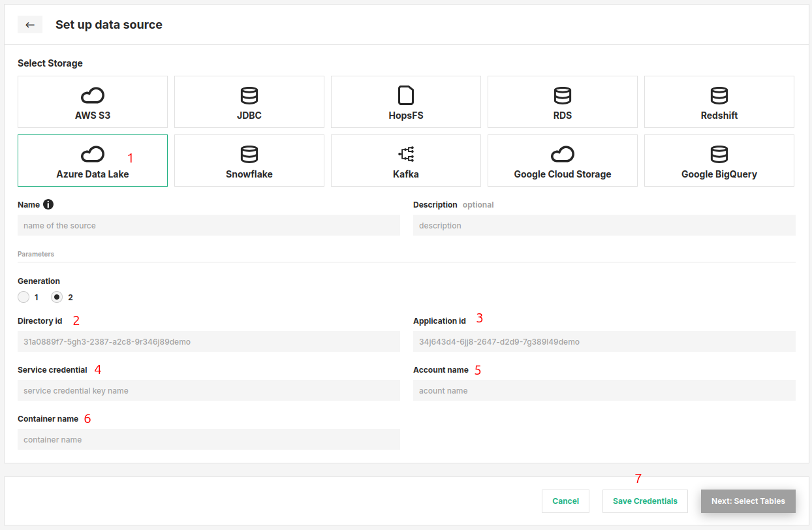Image resolution: width=812 pixels, height=530 pixels.
Task: Focus the Directory id field
Action: pyautogui.click(x=209, y=341)
